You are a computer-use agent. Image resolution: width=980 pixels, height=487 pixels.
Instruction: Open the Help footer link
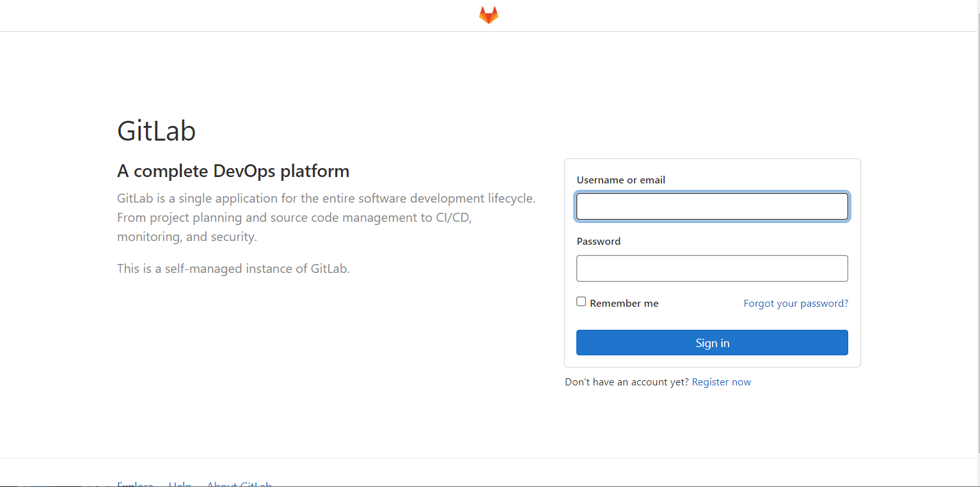click(x=180, y=483)
